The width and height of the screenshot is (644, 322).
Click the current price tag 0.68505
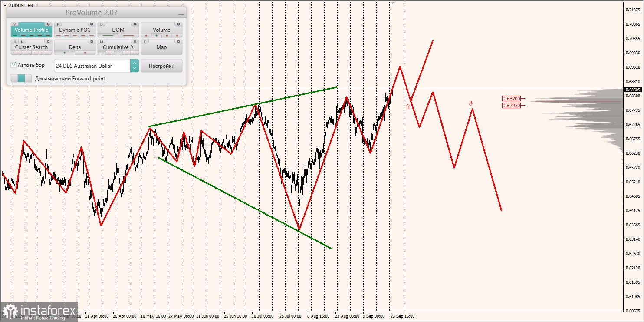point(633,90)
